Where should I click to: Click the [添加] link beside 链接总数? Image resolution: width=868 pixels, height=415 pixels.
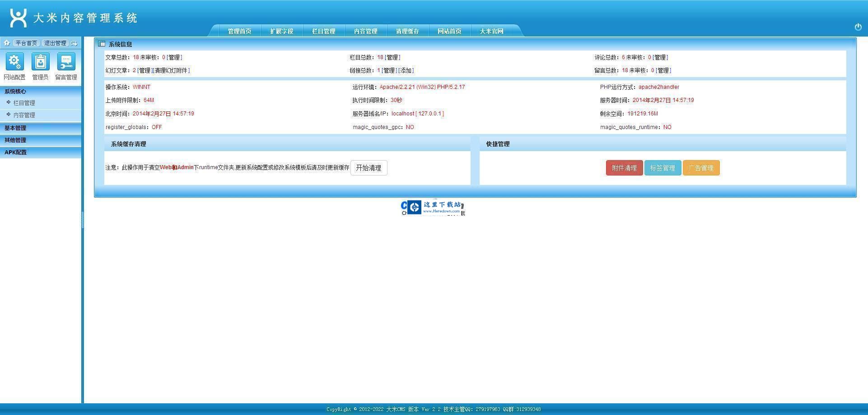pos(406,70)
